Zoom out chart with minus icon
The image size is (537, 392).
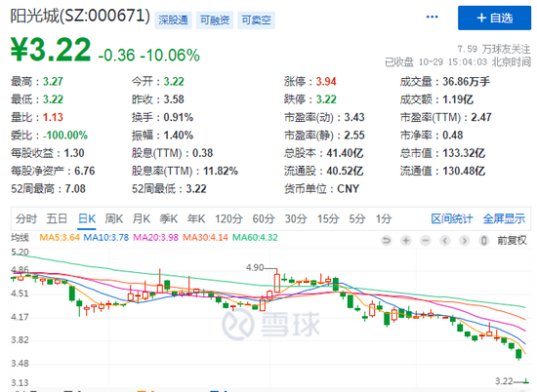pos(426,241)
